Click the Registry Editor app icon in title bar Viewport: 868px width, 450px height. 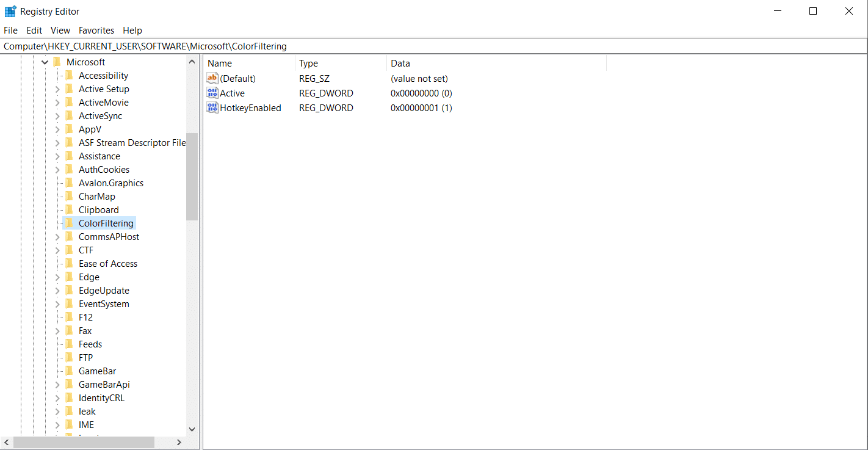10,11
